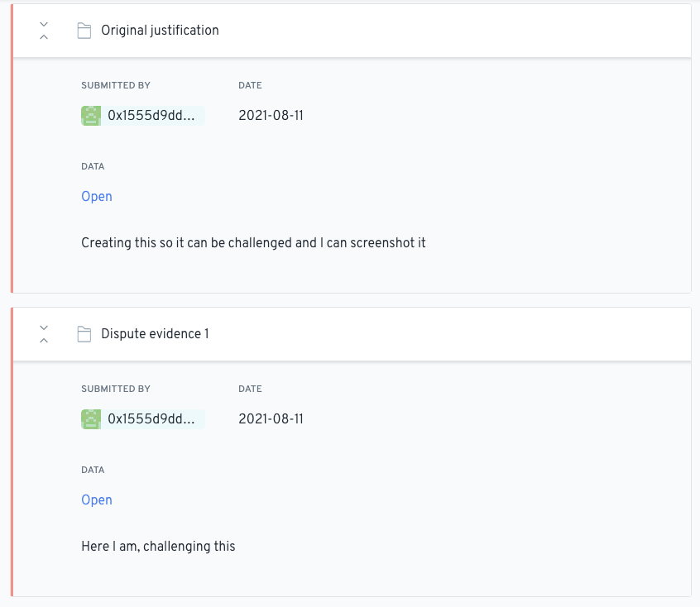
Task: Click the "Creating this so it can be challenged" text
Action: pos(253,243)
